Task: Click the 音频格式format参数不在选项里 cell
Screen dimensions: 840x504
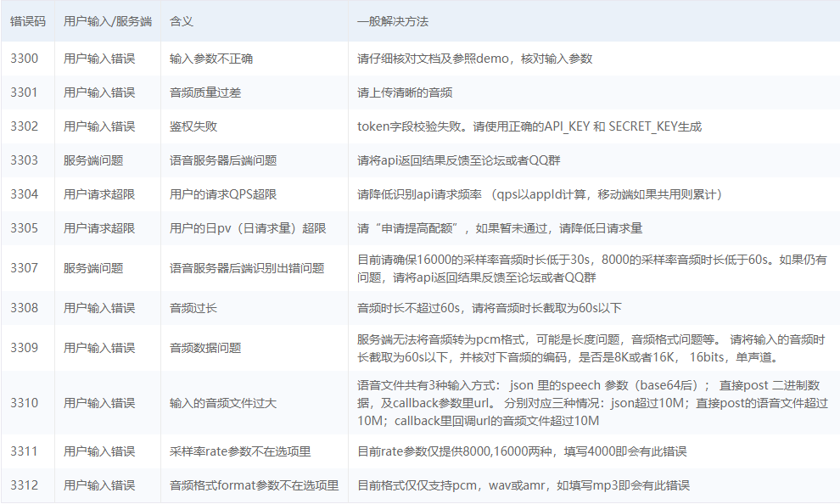Action: click(254, 485)
